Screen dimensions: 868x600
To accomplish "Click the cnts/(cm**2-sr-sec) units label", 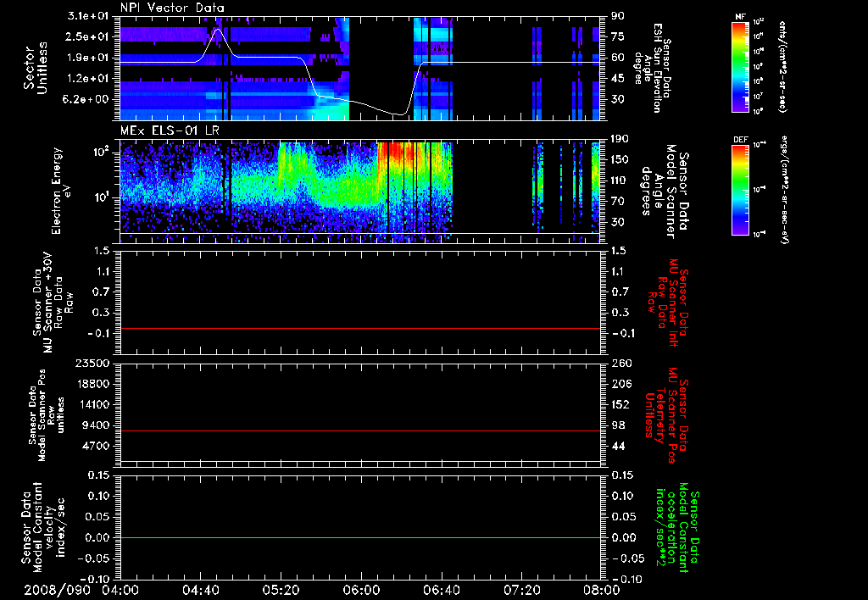I will point(782,66).
